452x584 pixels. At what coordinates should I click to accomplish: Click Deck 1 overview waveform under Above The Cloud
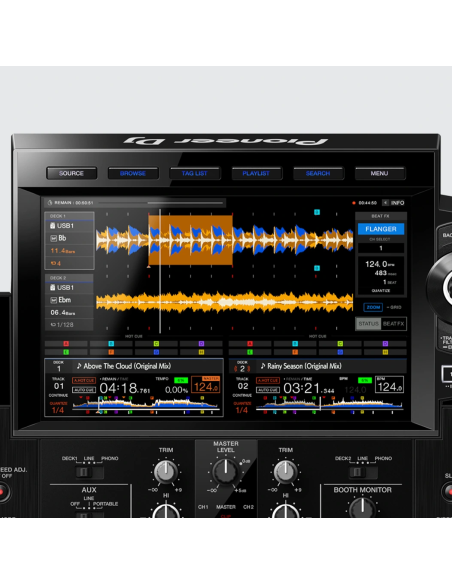[x=146, y=404]
